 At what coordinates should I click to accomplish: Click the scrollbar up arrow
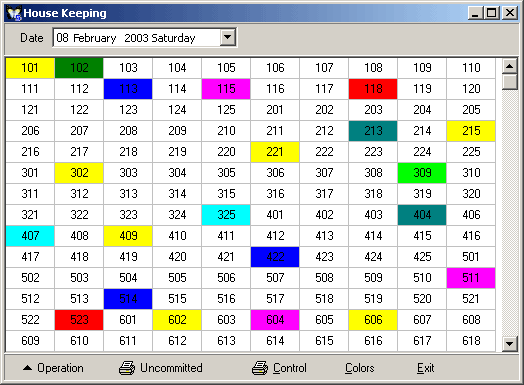510,66
